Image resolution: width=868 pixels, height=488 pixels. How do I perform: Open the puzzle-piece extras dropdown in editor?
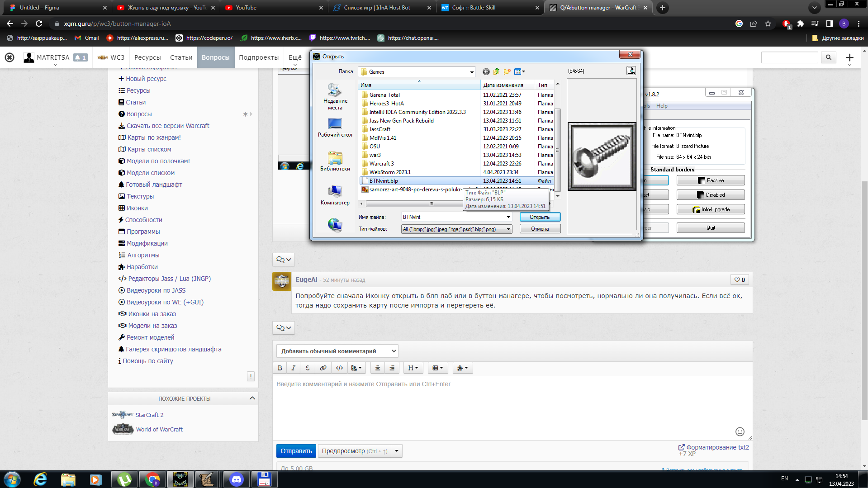click(462, 368)
